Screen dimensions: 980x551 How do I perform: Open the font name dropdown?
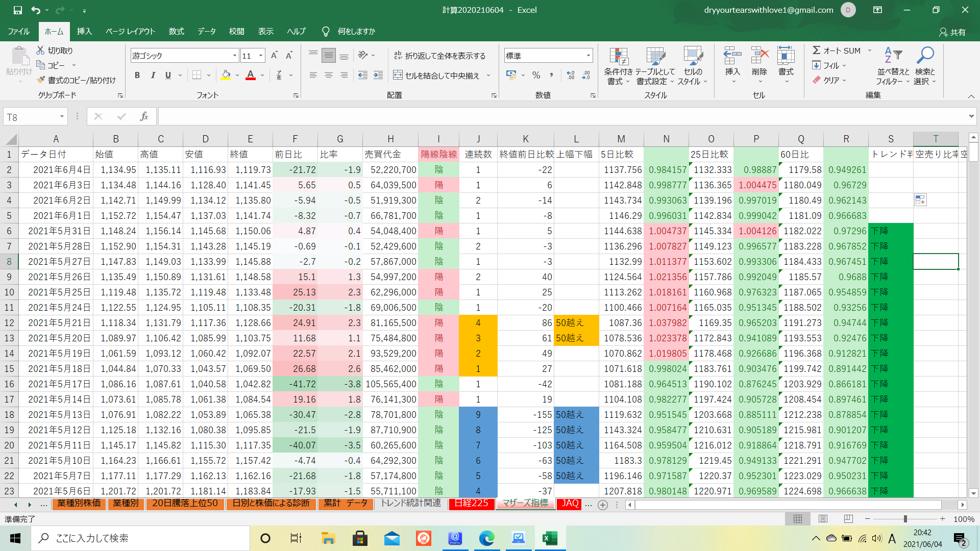pyautogui.click(x=234, y=56)
